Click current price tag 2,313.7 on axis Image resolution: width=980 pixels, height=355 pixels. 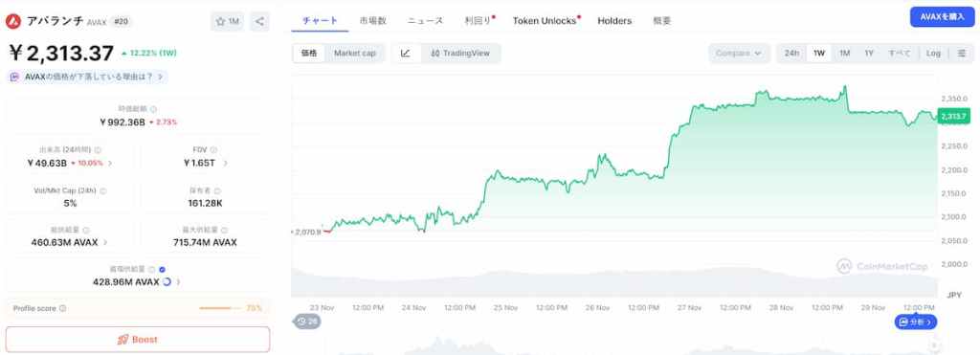(954, 116)
